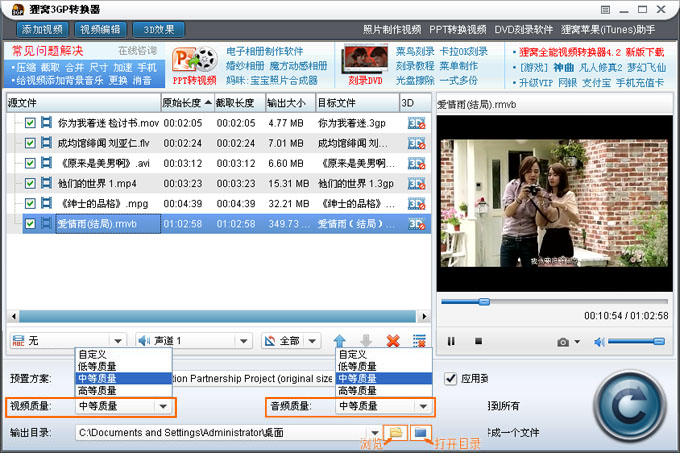Click the 刻录DVD thumbnail icon

[365, 59]
